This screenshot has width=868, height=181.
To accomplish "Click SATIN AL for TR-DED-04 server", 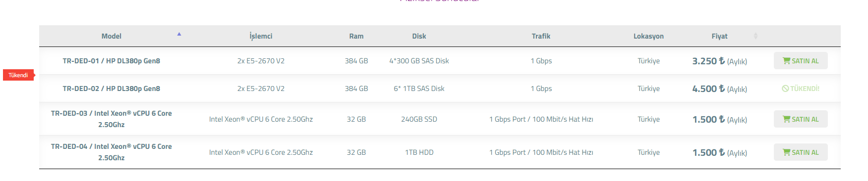I will (x=801, y=152).
